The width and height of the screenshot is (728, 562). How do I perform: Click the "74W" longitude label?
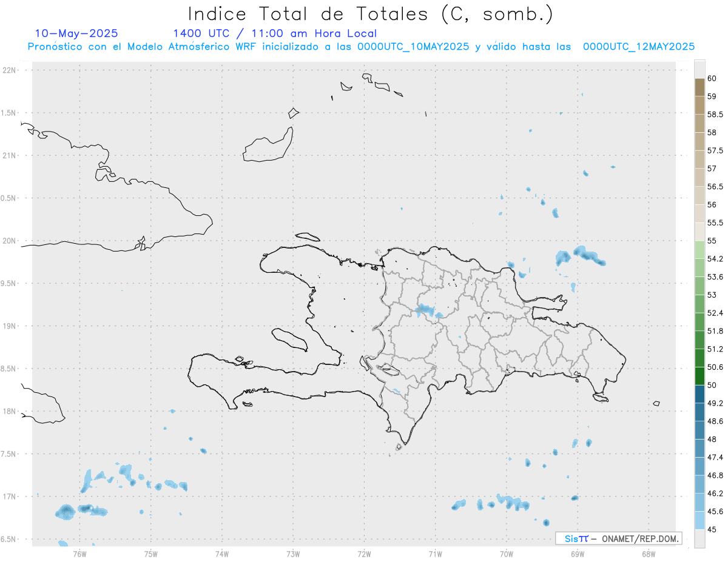coord(222,554)
